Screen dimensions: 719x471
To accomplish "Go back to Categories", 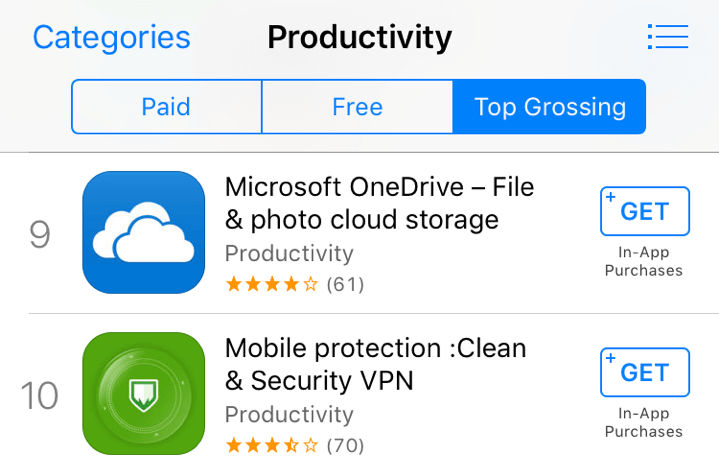I will point(111,38).
